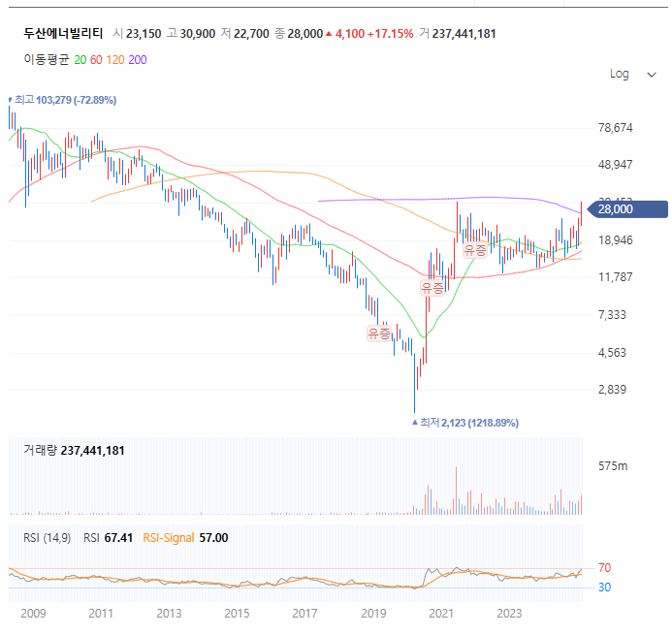Select the 200 moving average period

click(138, 60)
